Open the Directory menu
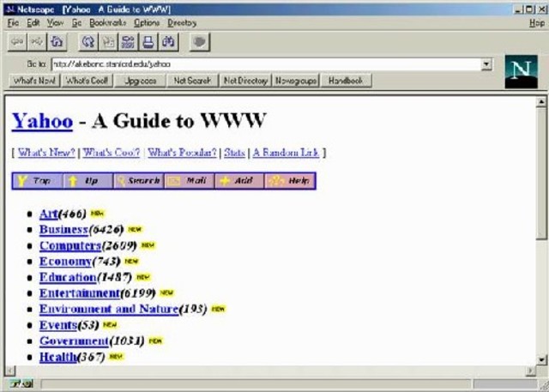Screen dimensions: 549x392 (182, 23)
